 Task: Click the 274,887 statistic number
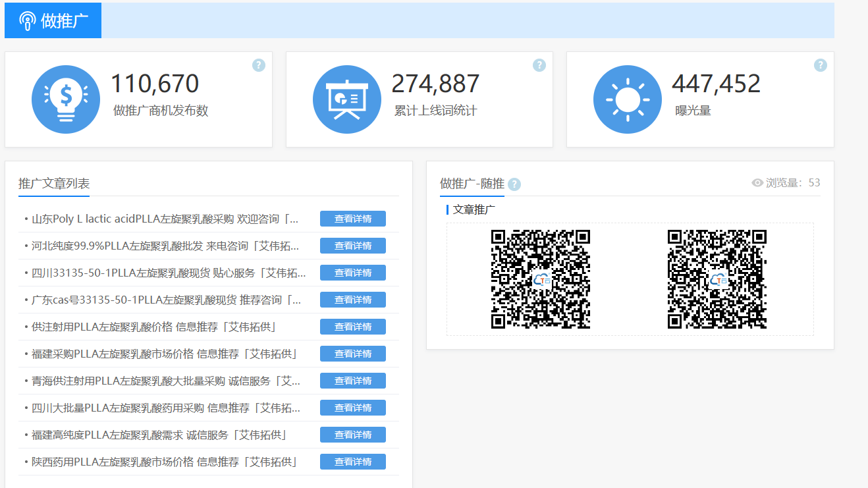[435, 84]
